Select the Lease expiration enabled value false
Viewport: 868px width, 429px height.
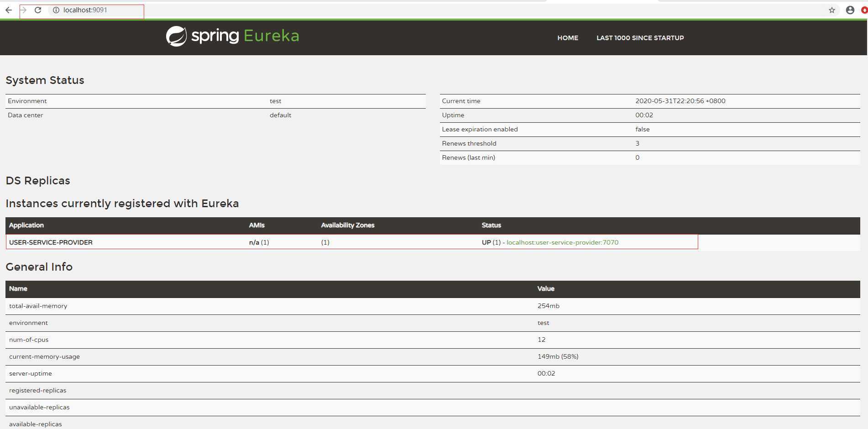(x=642, y=129)
